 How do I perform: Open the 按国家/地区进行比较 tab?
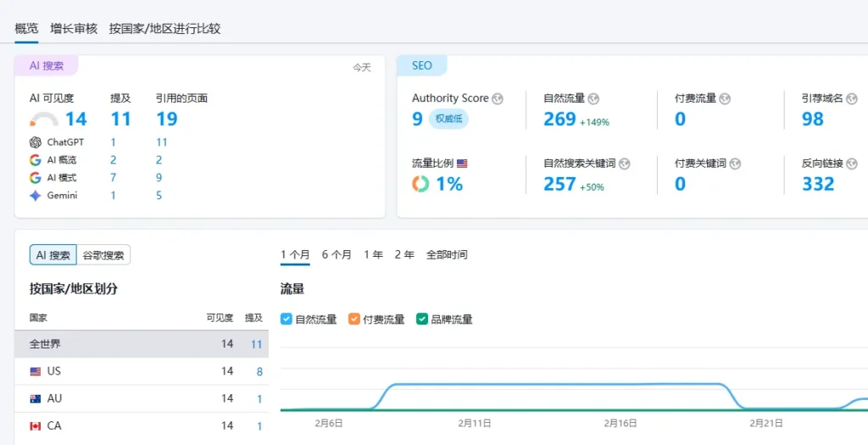coord(165,29)
